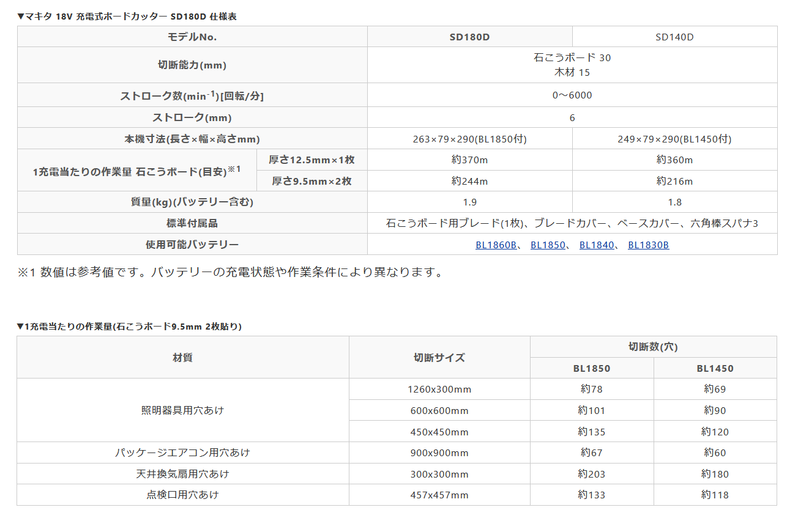Click the 切断能力(mm) row label
The width and height of the screenshot is (798, 532).
[192, 65]
